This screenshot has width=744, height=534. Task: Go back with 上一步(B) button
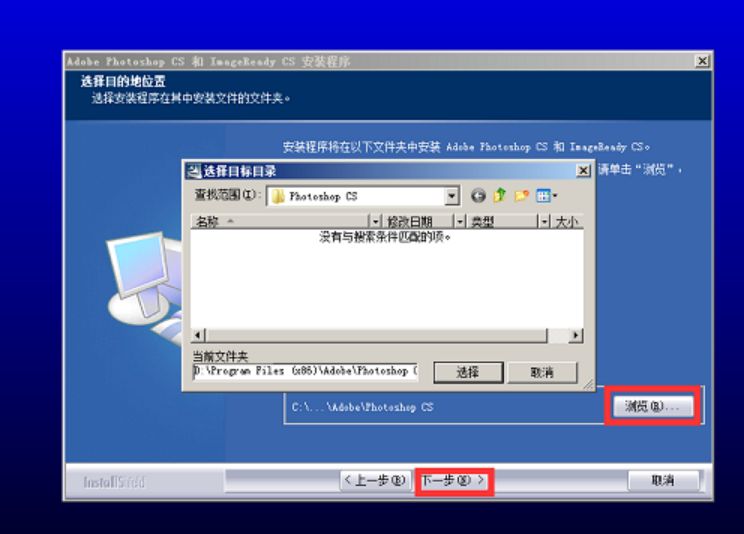[x=375, y=480]
